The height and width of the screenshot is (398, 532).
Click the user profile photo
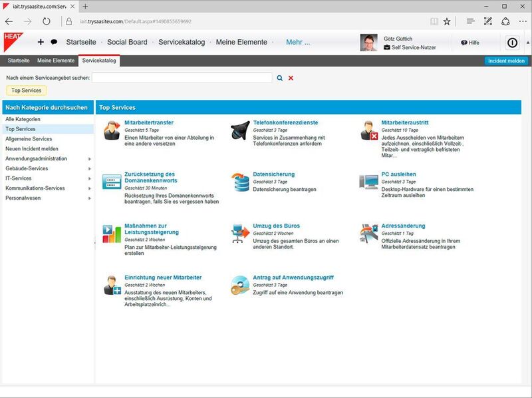(x=368, y=43)
